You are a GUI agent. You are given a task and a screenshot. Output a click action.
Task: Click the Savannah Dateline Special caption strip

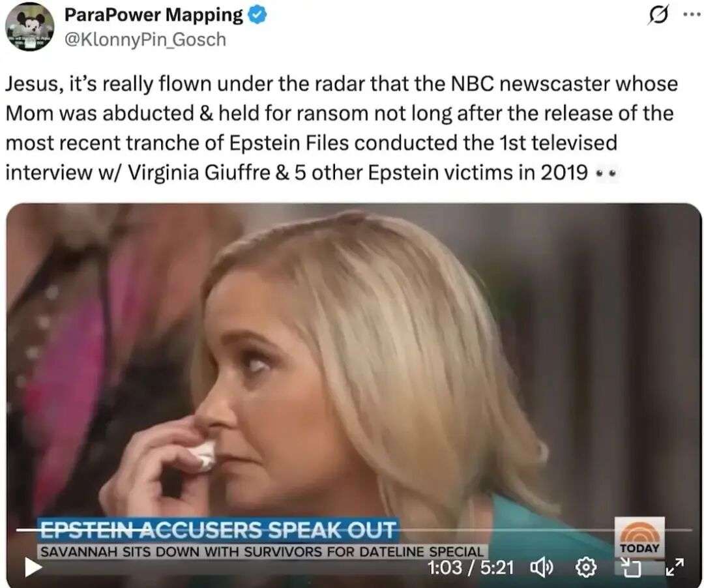262,551
